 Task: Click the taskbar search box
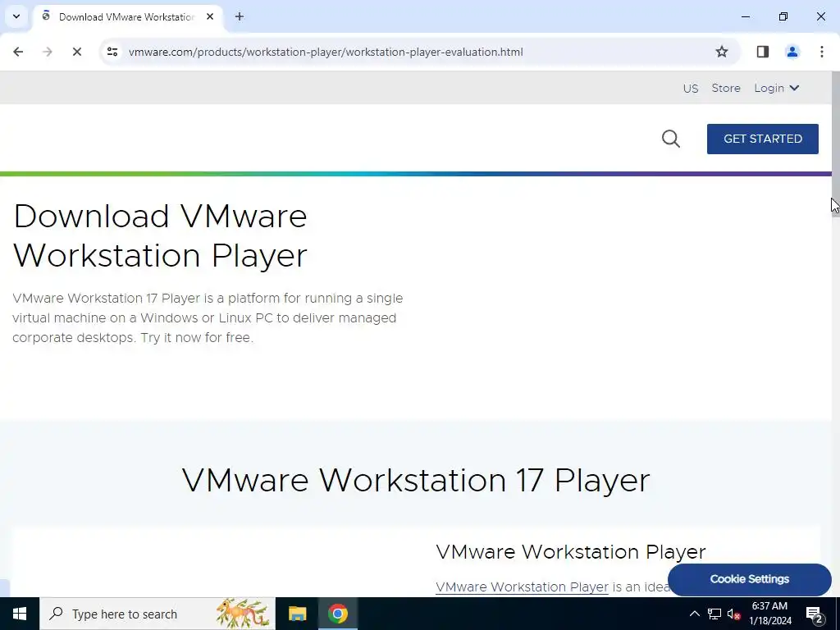[157, 614]
